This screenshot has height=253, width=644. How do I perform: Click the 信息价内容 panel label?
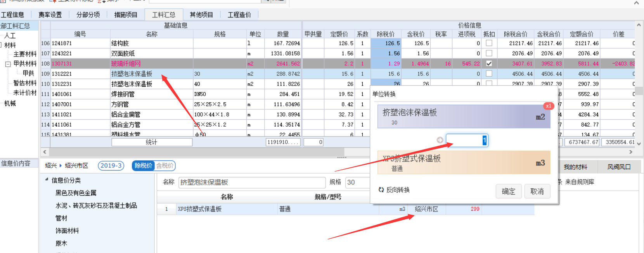click(16, 164)
